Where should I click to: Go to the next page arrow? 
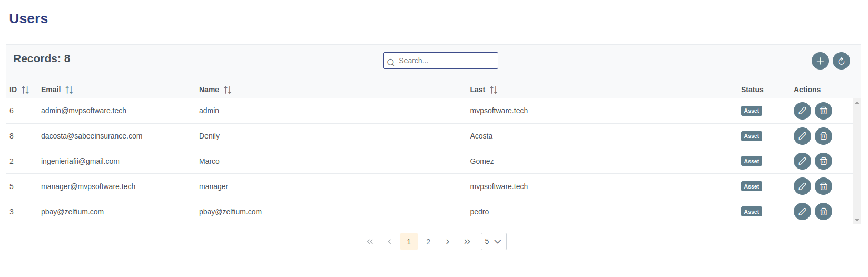(x=448, y=242)
